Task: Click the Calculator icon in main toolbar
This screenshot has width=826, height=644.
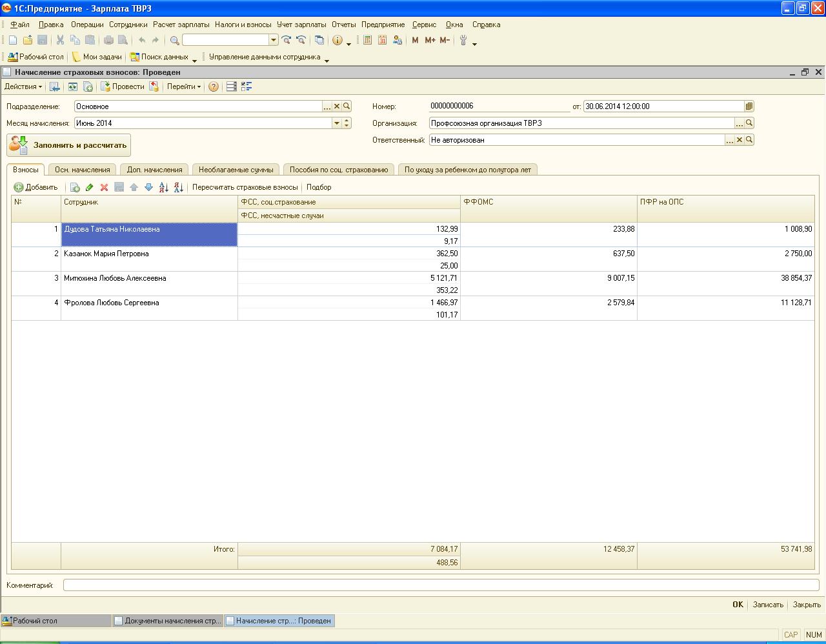Action: (367, 40)
